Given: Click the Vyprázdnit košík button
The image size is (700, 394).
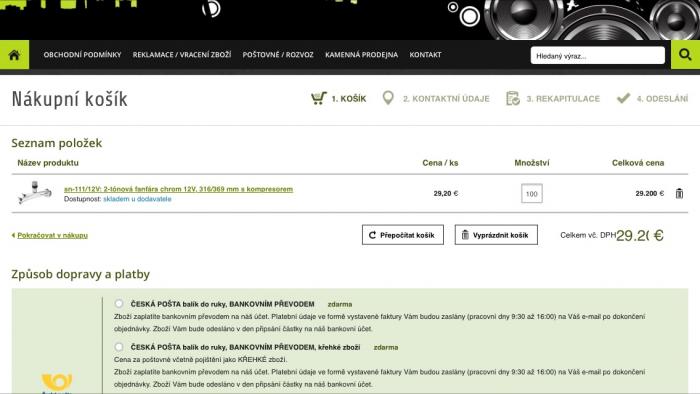Looking at the screenshot, I should click(x=496, y=235).
